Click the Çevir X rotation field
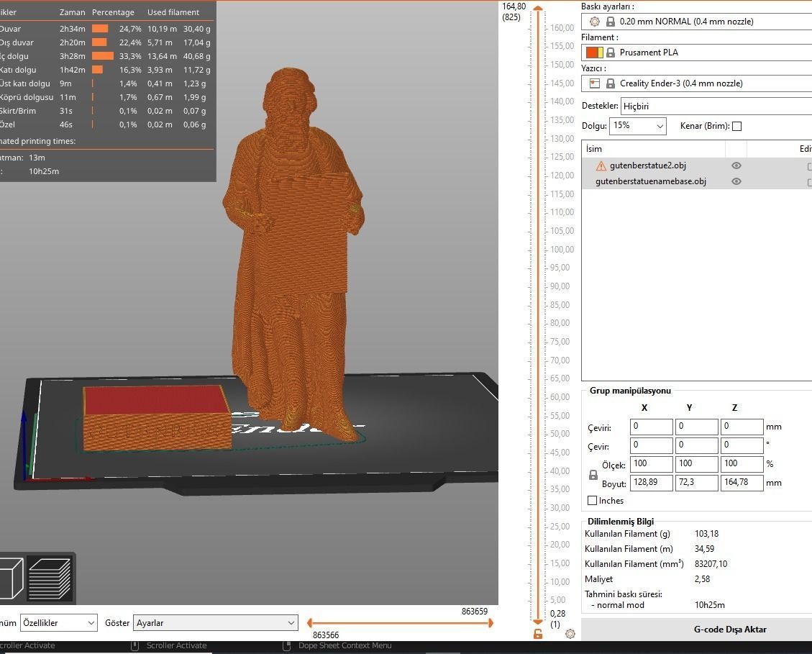The width and height of the screenshot is (812, 654). click(x=651, y=445)
